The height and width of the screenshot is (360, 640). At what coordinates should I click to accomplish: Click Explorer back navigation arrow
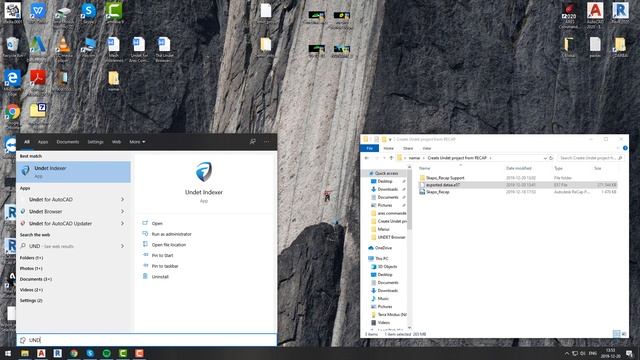367,158
